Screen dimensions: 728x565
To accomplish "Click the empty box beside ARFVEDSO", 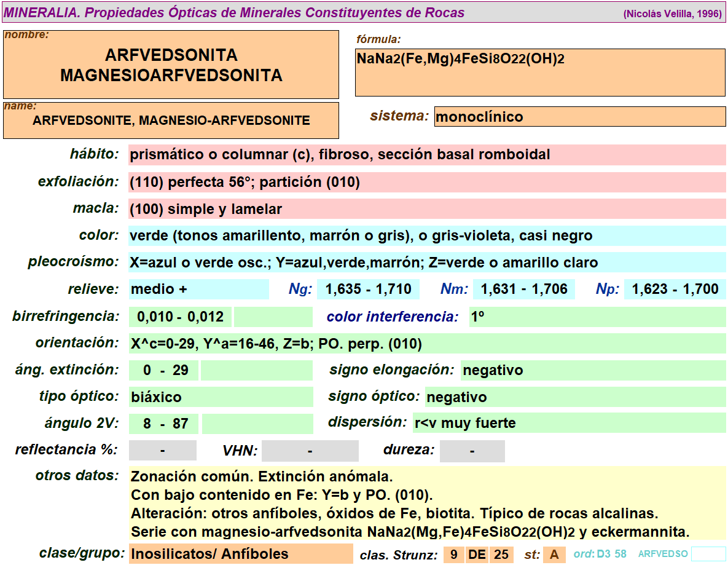I will click(708, 554).
